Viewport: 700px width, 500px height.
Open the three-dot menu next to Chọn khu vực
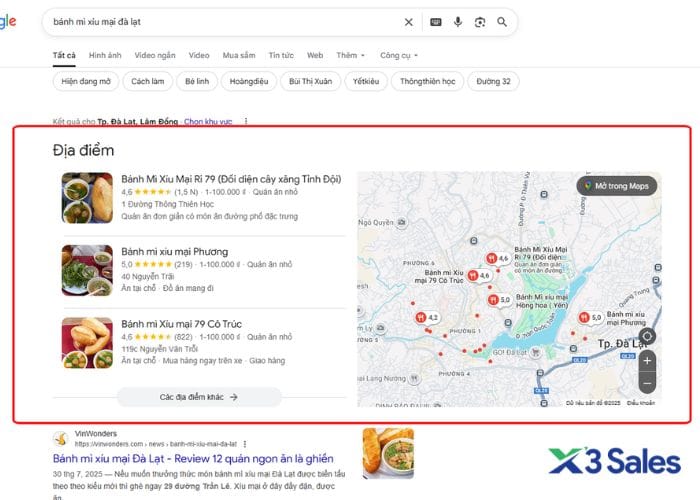point(246,121)
